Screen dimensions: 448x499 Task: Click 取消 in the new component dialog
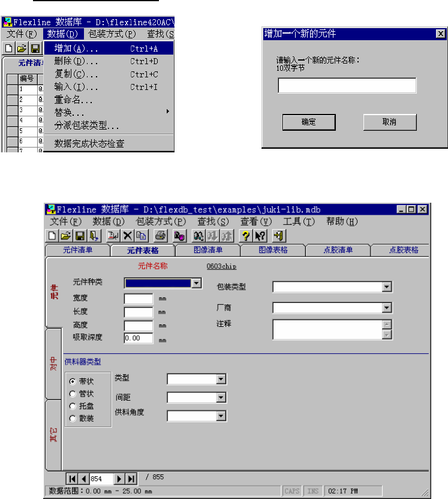[x=390, y=122]
